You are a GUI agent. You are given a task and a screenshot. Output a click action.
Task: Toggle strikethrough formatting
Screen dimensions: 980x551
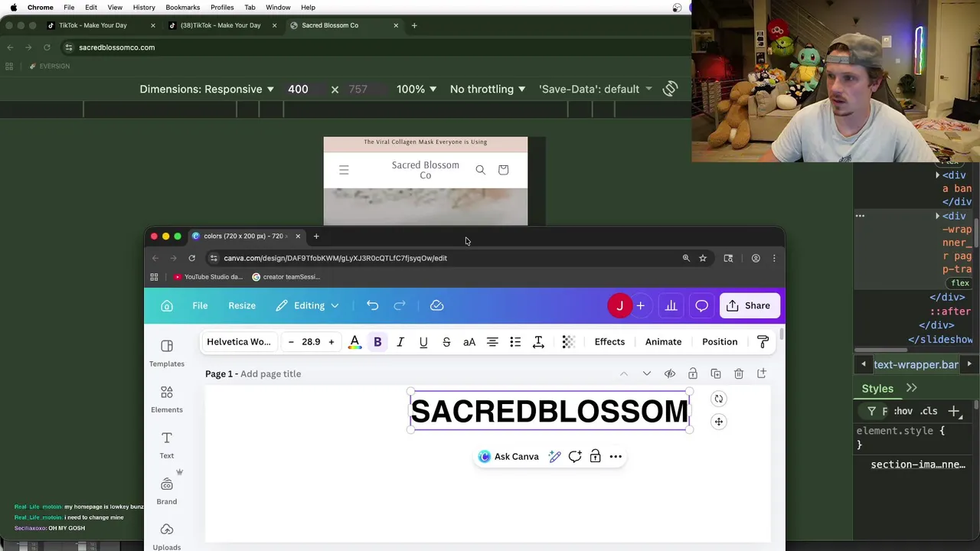click(446, 342)
